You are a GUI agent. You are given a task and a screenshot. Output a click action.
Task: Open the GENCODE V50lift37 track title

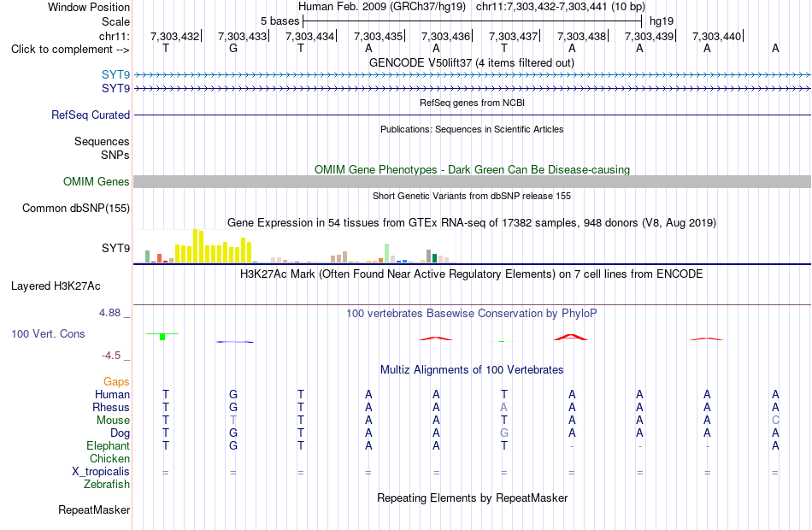tap(472, 62)
